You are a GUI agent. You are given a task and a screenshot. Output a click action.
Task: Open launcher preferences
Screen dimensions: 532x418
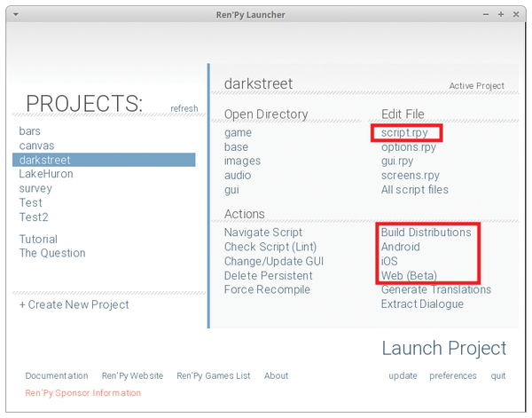tap(453, 376)
